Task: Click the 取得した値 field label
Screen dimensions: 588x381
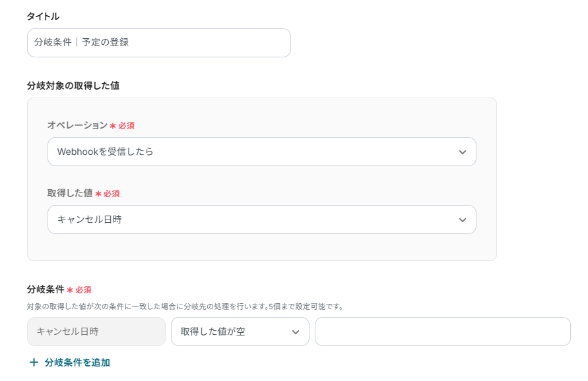Action: coord(69,194)
